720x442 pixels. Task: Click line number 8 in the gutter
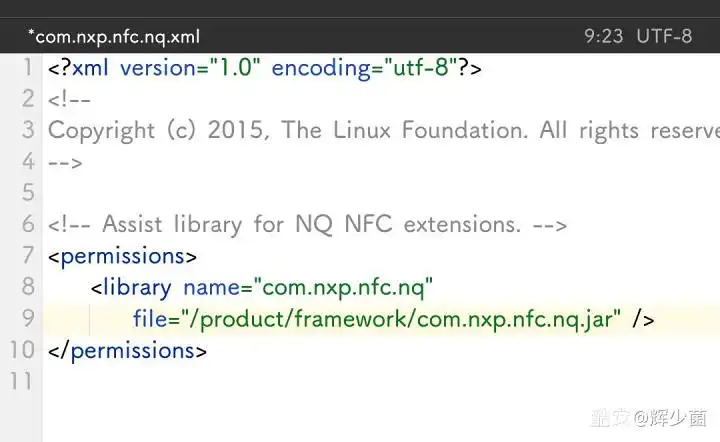point(27,287)
